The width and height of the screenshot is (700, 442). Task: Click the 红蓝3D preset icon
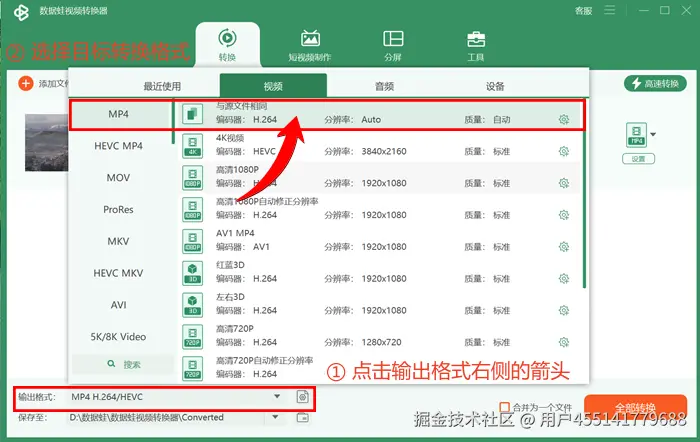pyautogui.click(x=192, y=273)
